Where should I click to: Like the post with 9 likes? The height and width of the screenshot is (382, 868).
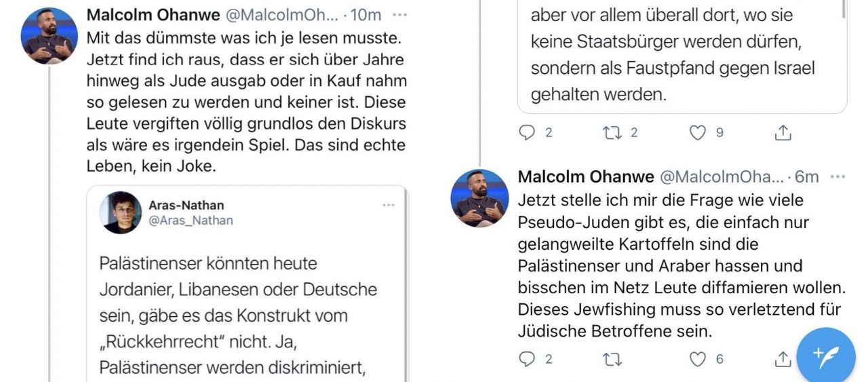[x=698, y=133]
